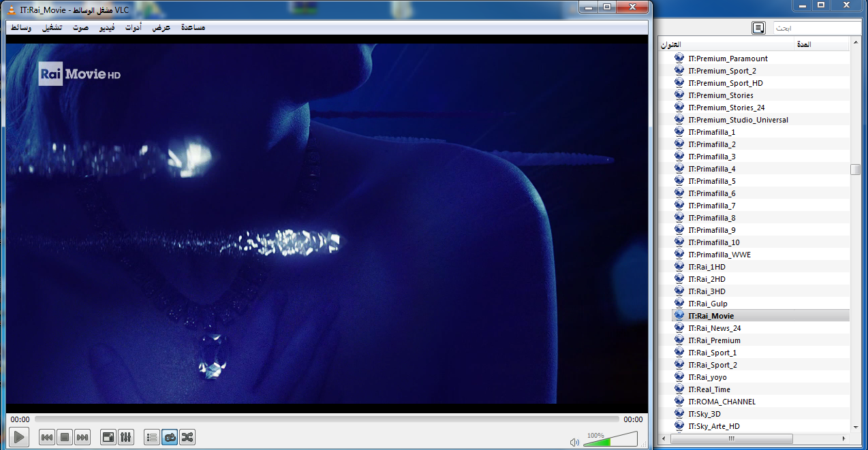This screenshot has width=868, height=450.
Task: Toggle the playlist view button
Action: [x=152, y=437]
